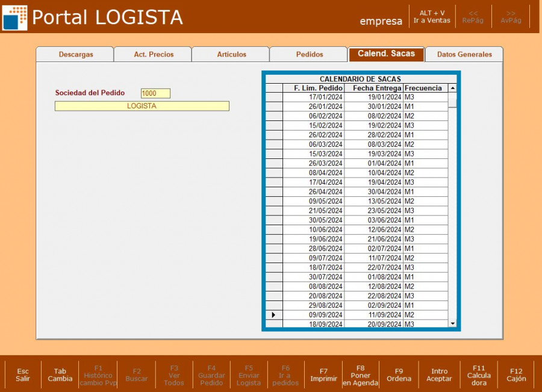Go to the Articulos tab
The image size is (542, 392).
[231, 54]
